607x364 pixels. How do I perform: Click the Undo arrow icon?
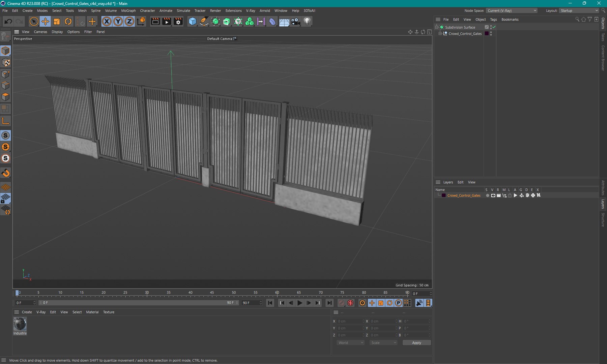[x=8, y=22]
